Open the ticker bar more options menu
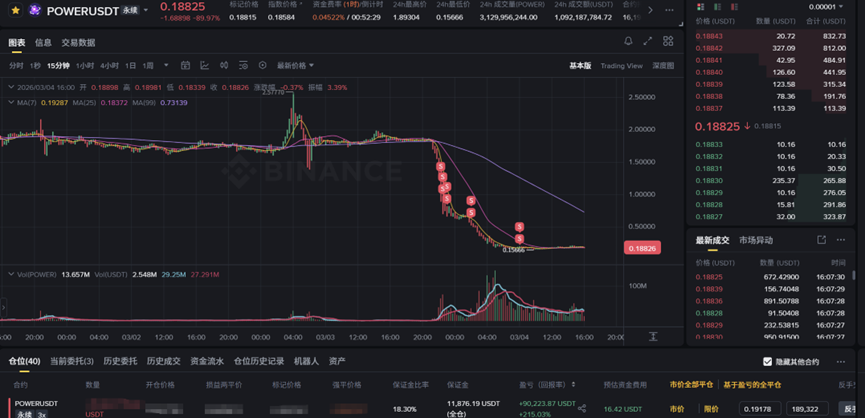The image size is (865, 418). (669, 10)
